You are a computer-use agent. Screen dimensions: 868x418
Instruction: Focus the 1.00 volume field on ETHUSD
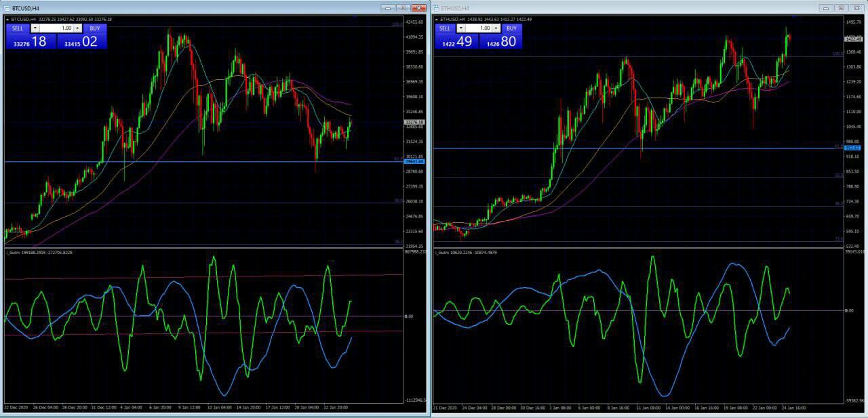(479, 28)
